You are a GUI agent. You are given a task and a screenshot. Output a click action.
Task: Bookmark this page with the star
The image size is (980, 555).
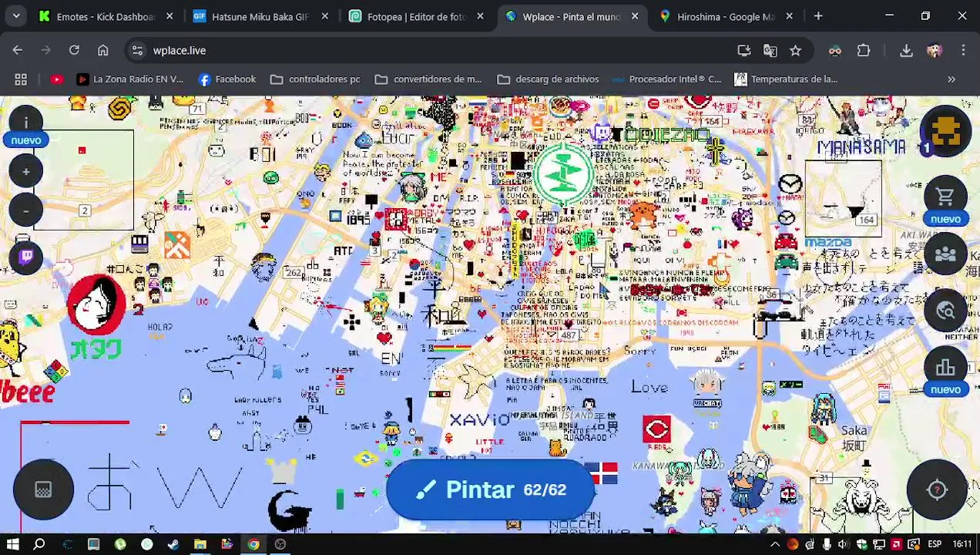(x=795, y=50)
